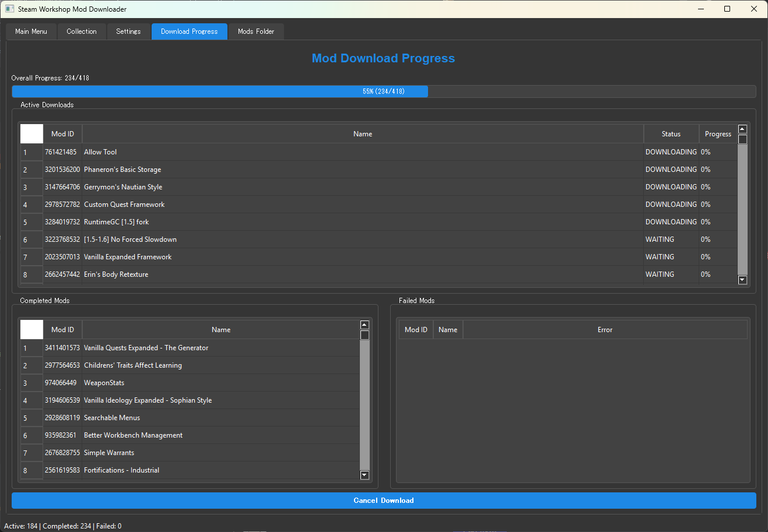Click the Active Downloads vertical scrollbar track

(742, 209)
